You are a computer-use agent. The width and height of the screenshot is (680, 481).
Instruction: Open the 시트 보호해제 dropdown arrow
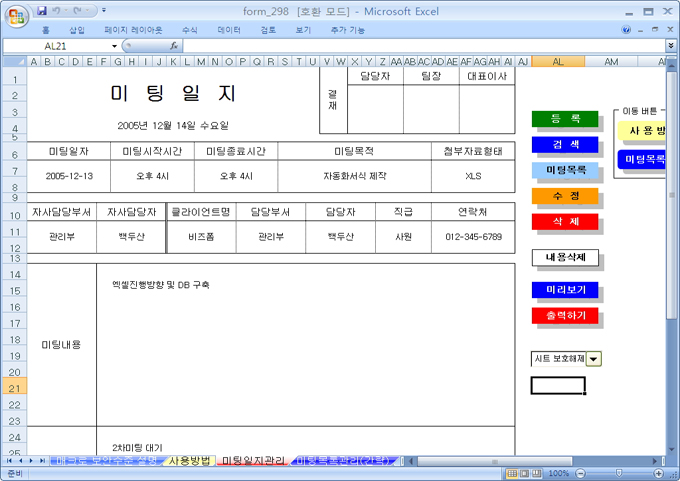594,359
